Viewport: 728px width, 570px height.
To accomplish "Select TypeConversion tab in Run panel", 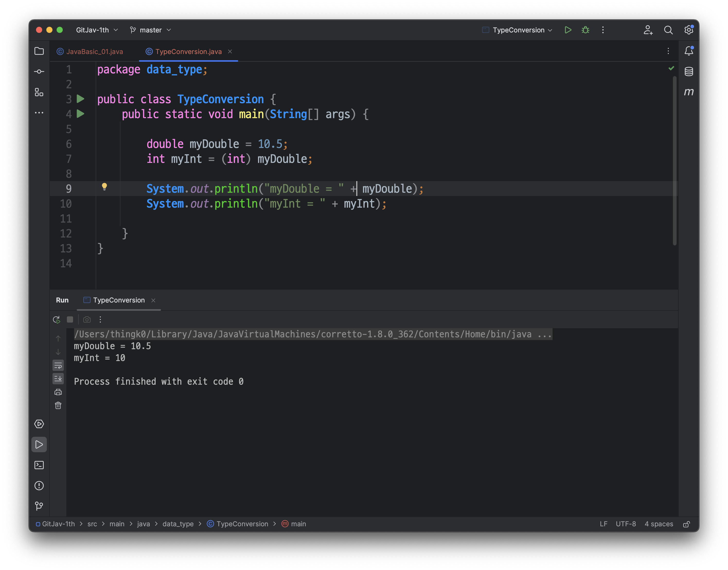I will 119,300.
